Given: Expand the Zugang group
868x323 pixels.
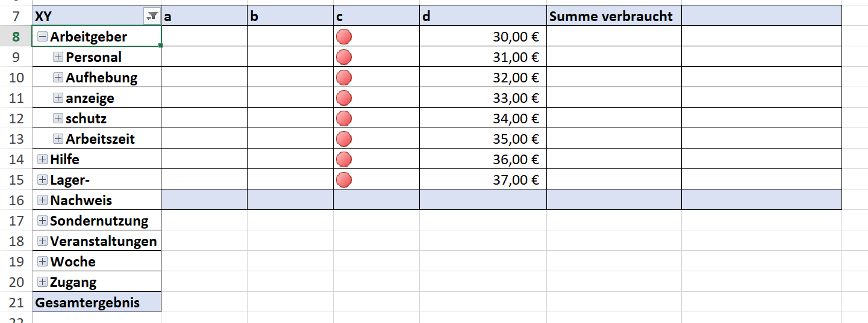Looking at the screenshot, I should coord(42,282).
